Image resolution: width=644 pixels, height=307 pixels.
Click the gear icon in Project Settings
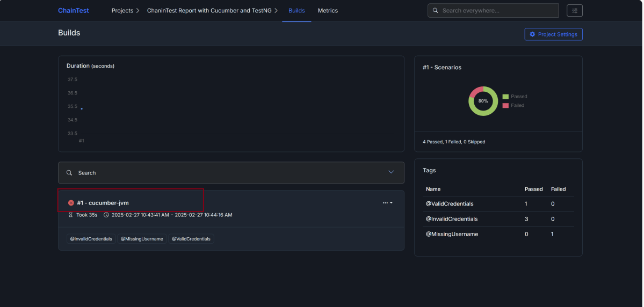532,34
